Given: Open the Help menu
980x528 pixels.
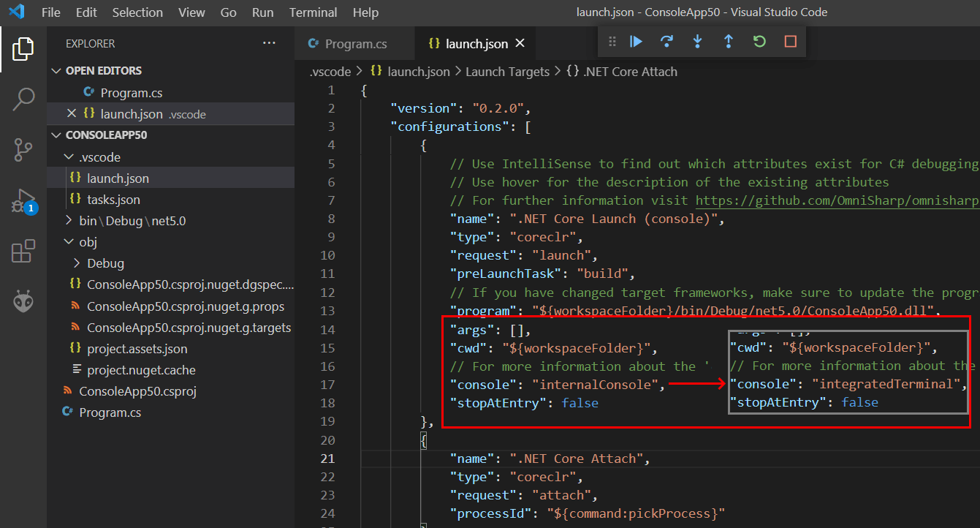Looking at the screenshot, I should click(x=365, y=12).
